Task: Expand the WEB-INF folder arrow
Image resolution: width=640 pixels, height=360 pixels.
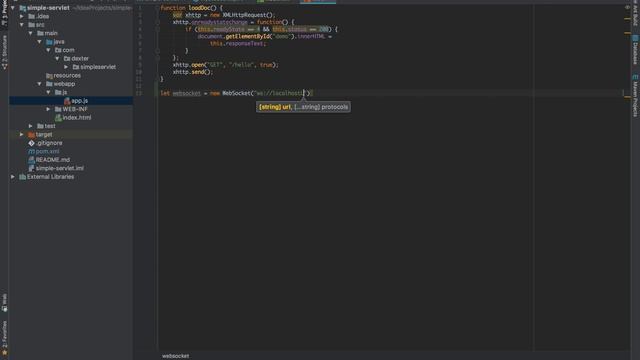Action: [48, 109]
